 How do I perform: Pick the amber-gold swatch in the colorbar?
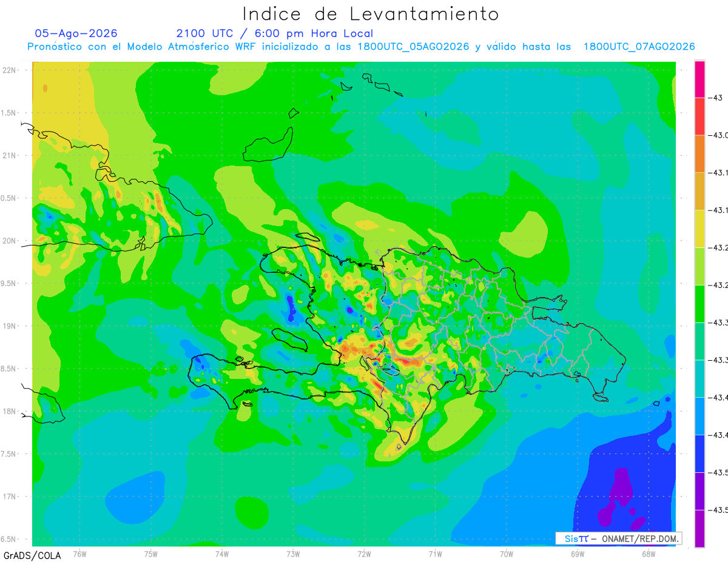tap(699, 192)
